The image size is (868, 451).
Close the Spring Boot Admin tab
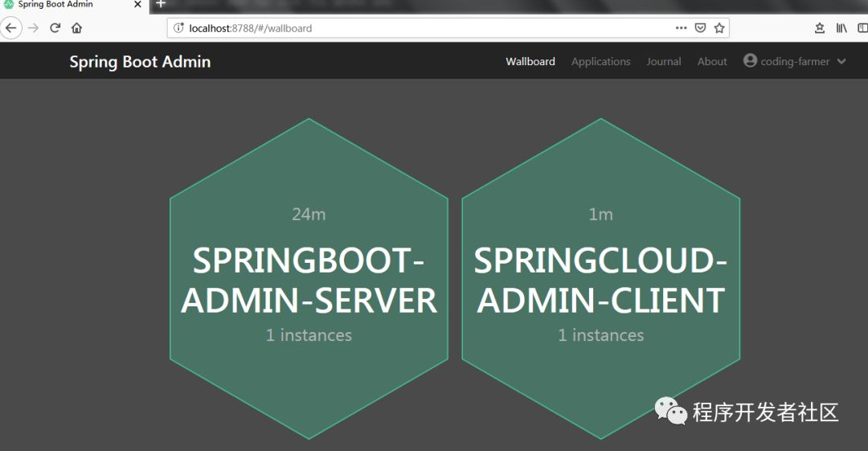138,5
